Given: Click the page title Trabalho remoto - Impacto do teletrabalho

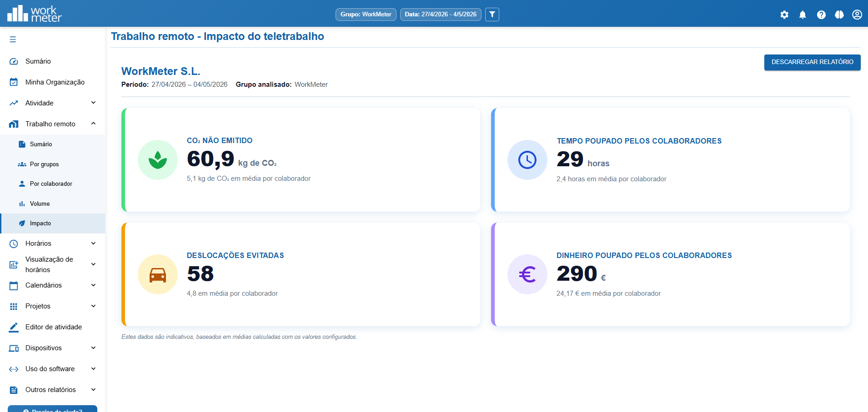Looking at the screenshot, I should 217,36.
